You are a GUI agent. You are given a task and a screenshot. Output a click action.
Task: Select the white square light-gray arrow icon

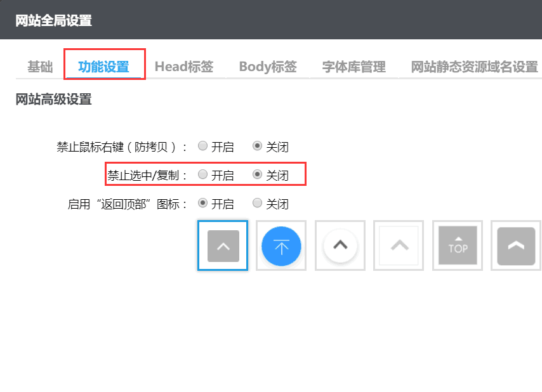(x=399, y=245)
